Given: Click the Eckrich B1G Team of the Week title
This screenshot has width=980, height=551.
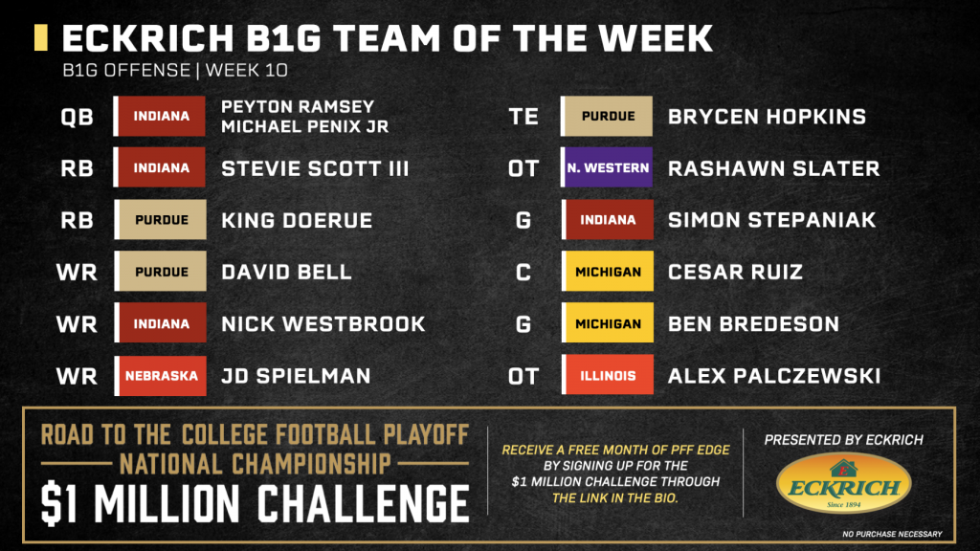Looking at the screenshot, I should [387, 38].
